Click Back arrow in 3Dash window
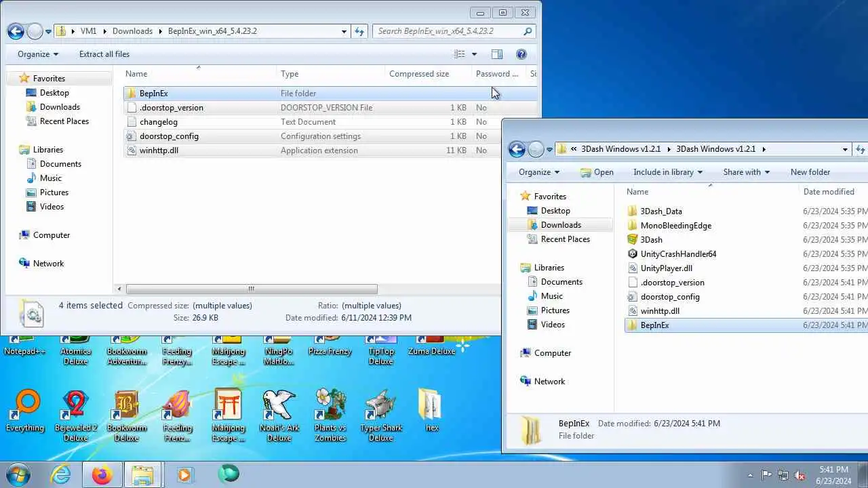868x488 pixels. 517,149
